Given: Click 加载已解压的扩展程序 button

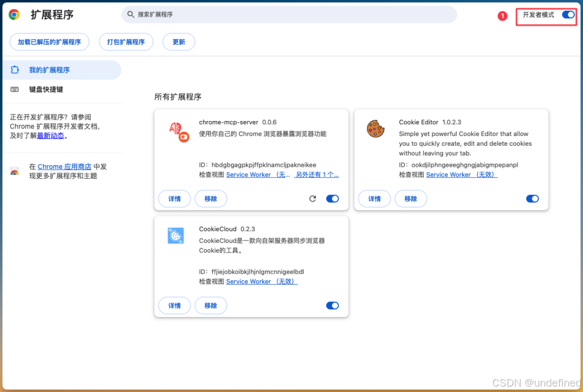Looking at the screenshot, I should pyautogui.click(x=50, y=42).
